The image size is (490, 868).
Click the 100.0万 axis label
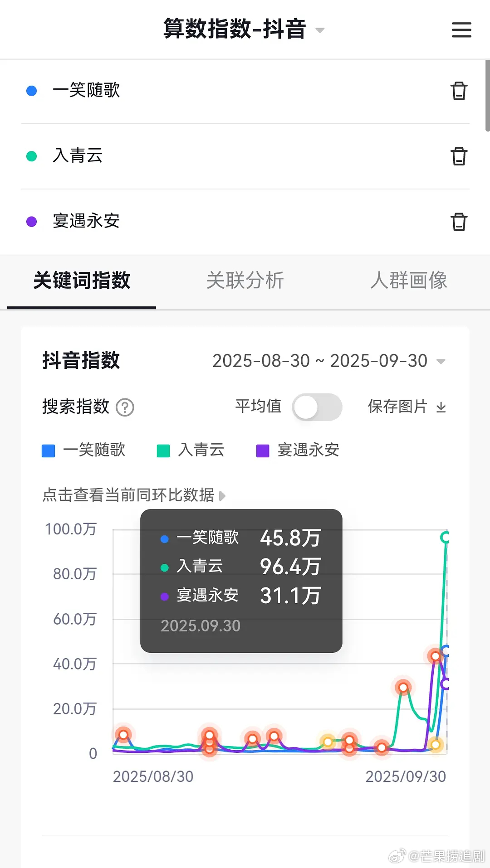click(71, 529)
